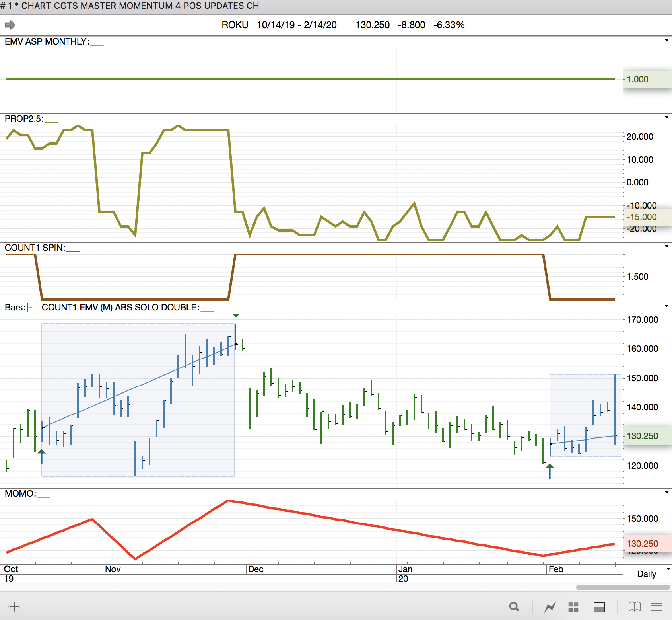Click the COUNT1 SPIN indicator label
This screenshot has width=672, height=620.
pos(35,248)
